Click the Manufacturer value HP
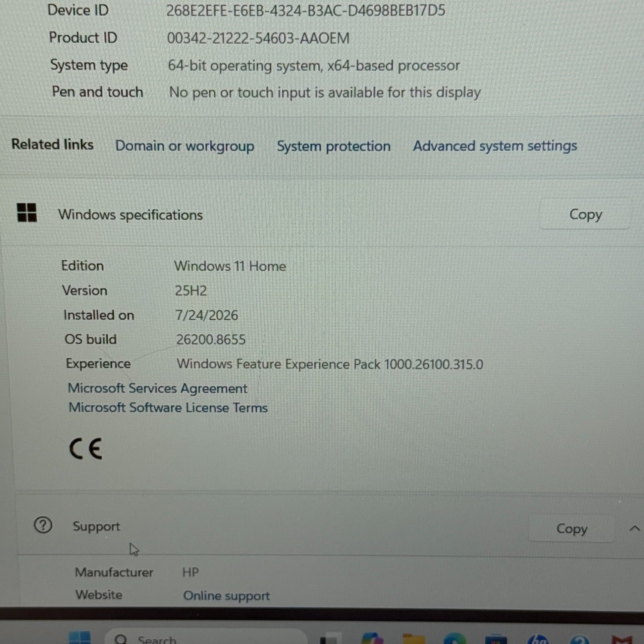The width and height of the screenshot is (644, 644). (x=190, y=572)
